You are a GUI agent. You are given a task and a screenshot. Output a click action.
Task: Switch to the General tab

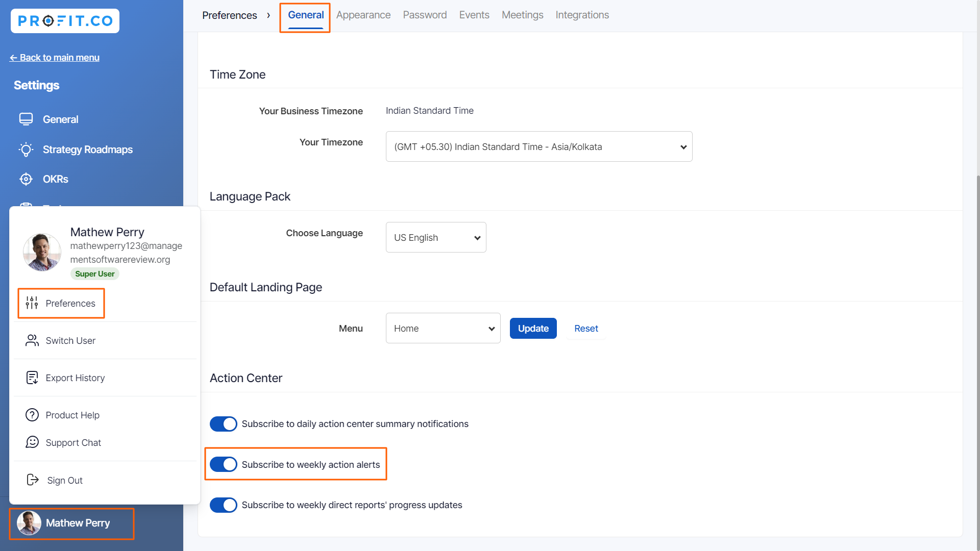[x=306, y=15]
